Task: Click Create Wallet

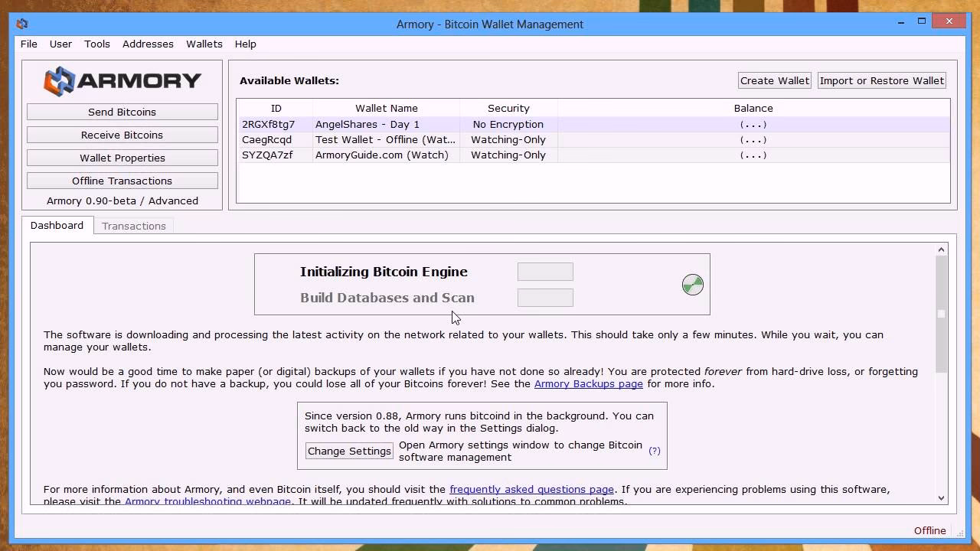Action: coord(774,80)
